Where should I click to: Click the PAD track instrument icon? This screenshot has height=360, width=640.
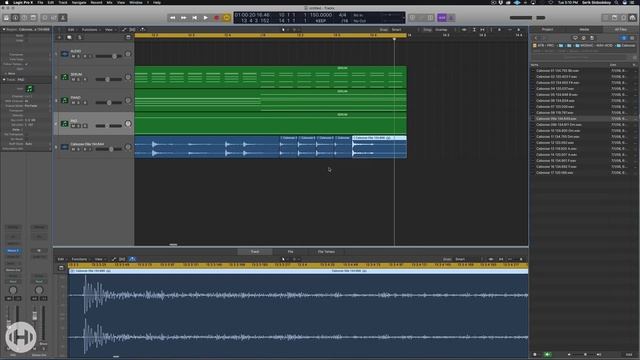(x=64, y=123)
